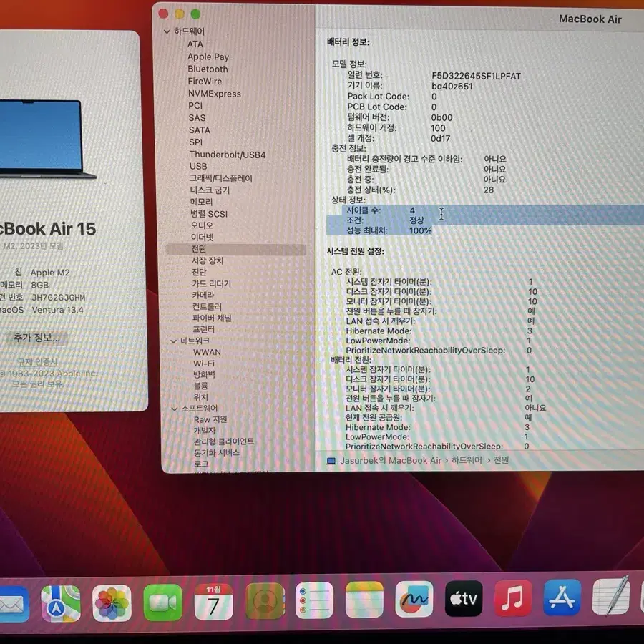Select 개발자 under software section
The image size is (644, 644).
coord(205,431)
